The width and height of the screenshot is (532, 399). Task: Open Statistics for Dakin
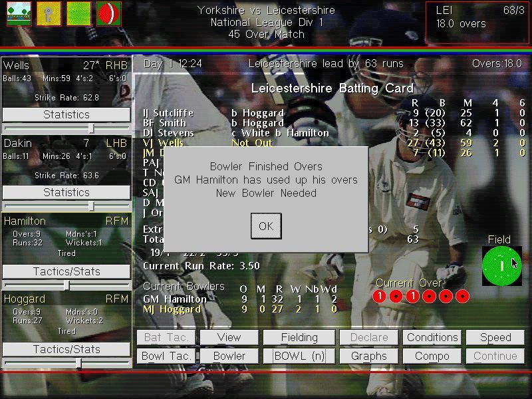66,192
